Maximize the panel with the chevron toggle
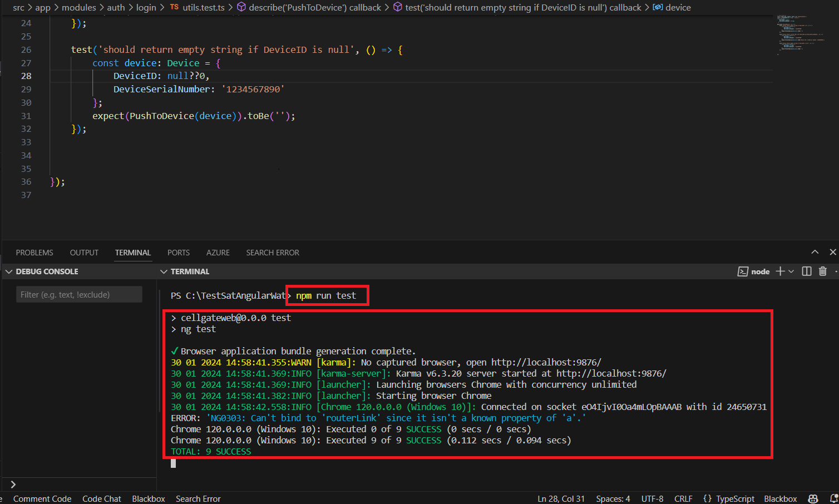839x504 pixels. click(815, 251)
